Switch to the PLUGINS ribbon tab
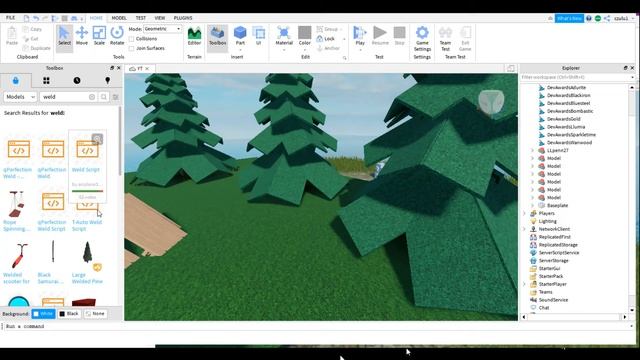Image resolution: width=640 pixels, height=360 pixels. point(183,18)
